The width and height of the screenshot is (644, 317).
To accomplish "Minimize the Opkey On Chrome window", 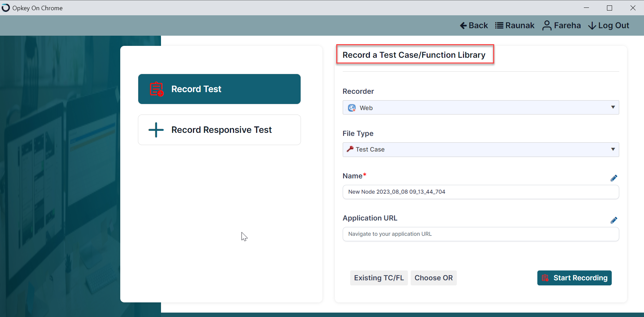I will pyautogui.click(x=586, y=8).
